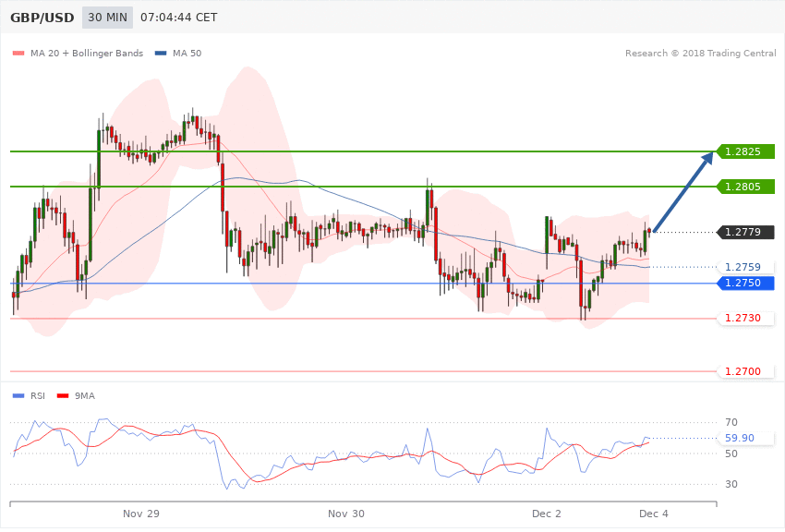Click the MA 50 legend label
This screenshot has width=785, height=532.
tap(187, 53)
